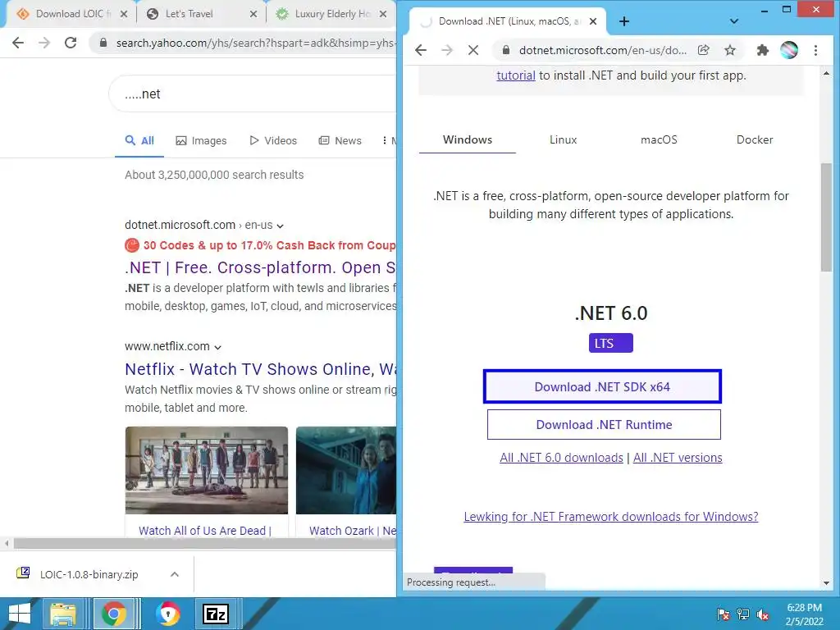Open File Explorer from taskbar

coord(62,614)
